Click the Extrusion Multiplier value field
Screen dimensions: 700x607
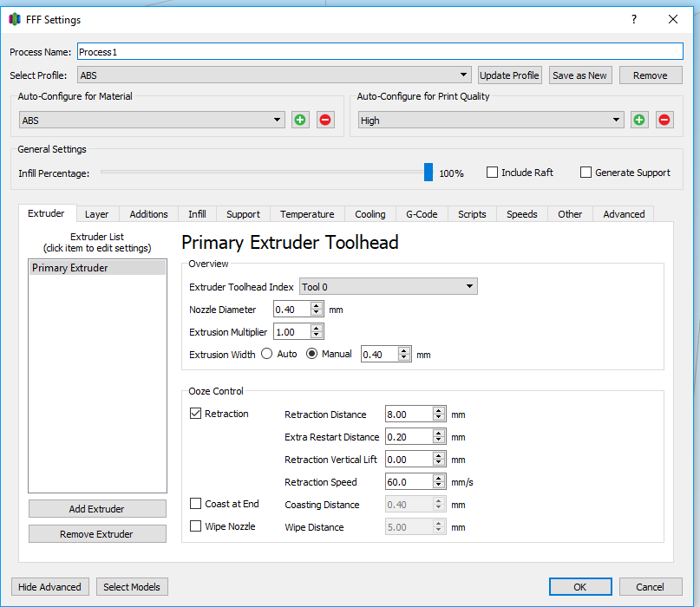(292, 331)
